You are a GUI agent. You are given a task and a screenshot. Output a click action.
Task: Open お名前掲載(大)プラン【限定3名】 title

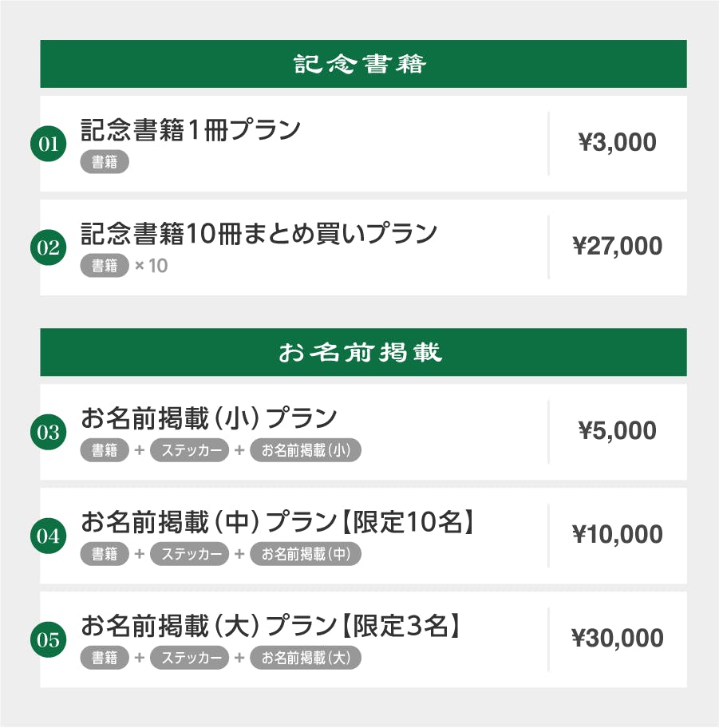click(x=271, y=626)
